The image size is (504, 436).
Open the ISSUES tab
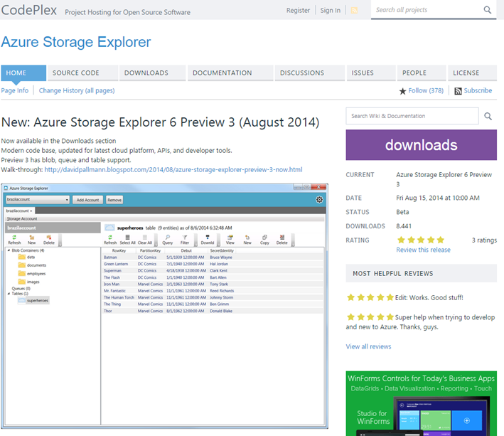pyautogui.click(x=371, y=73)
